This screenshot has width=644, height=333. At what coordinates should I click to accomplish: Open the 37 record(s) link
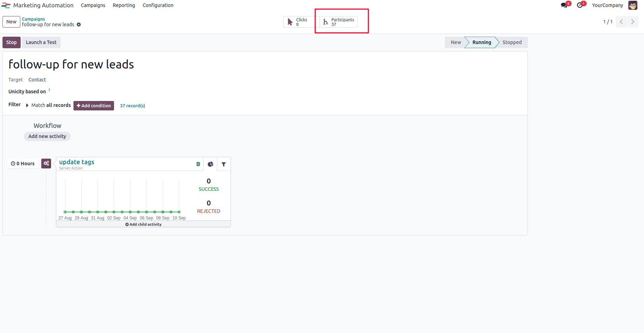pyautogui.click(x=133, y=106)
